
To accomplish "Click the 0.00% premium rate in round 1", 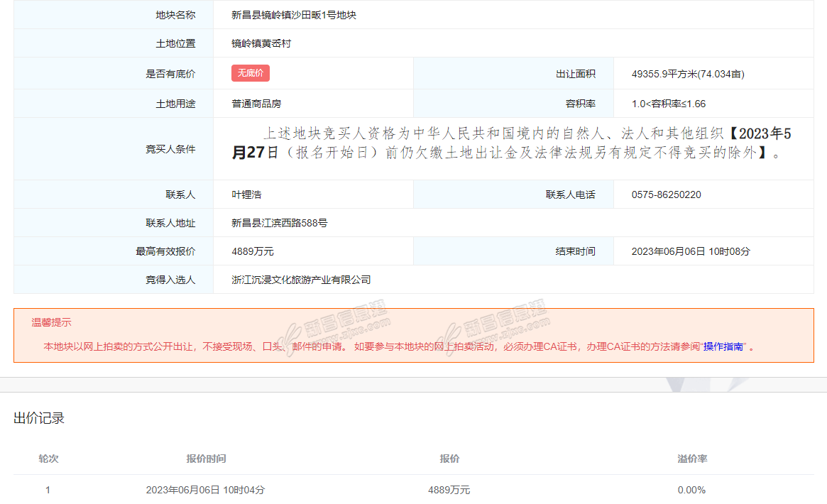I will tap(691, 490).
